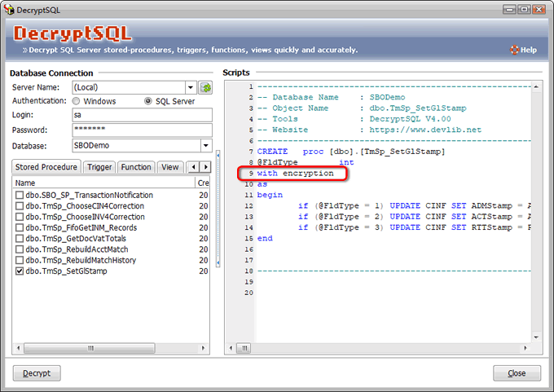Click the refresh server list icon
This screenshot has height=392, width=554.
tap(205, 87)
